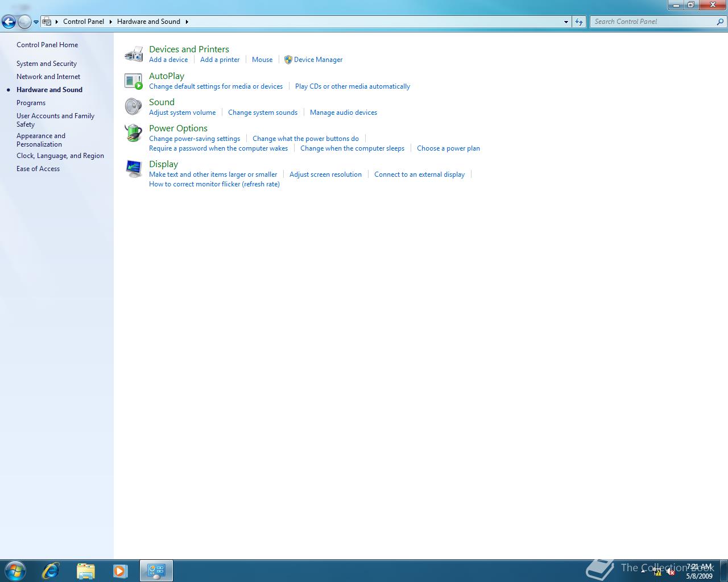Show hidden tray icons arrow
The height and width of the screenshot is (582, 728).
pos(643,571)
